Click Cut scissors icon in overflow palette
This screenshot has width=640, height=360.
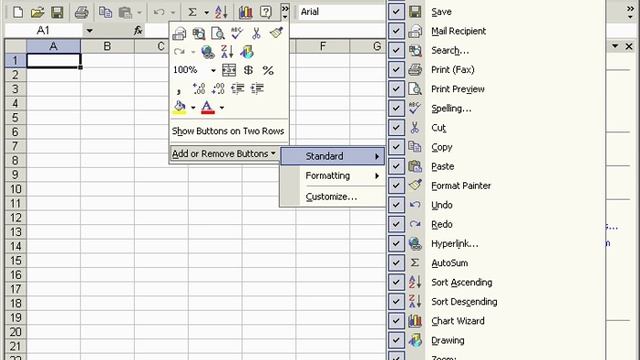(x=256, y=33)
